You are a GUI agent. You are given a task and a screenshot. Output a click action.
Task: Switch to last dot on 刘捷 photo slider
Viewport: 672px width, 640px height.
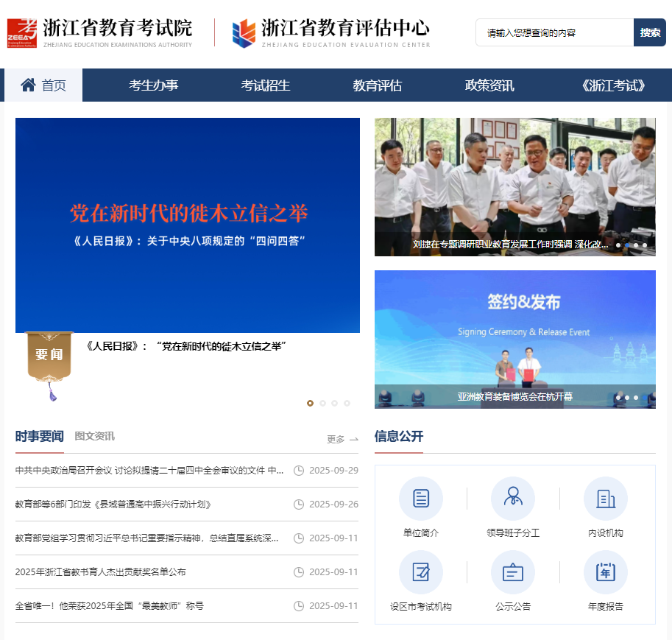click(x=645, y=245)
